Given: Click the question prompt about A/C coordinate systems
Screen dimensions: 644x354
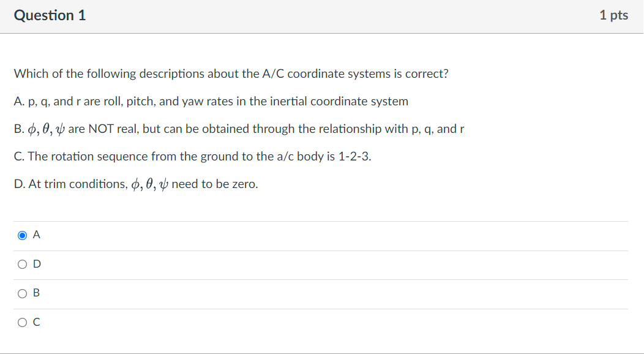Looking at the screenshot, I should 231,73.
